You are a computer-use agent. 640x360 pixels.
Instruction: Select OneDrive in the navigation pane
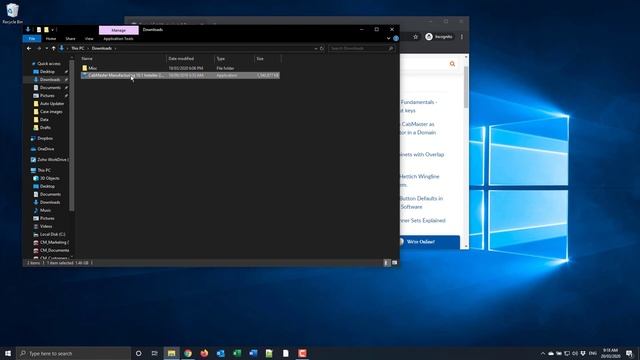click(x=45, y=149)
